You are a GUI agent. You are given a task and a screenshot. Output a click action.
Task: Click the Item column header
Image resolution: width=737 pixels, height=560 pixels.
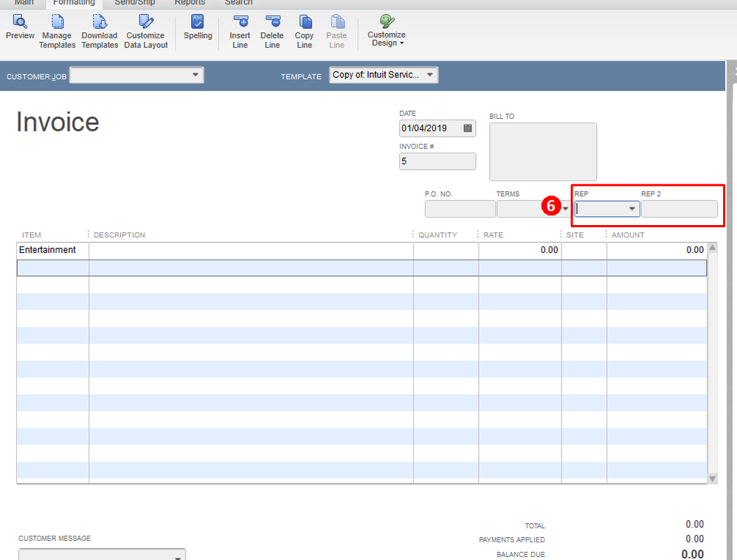(x=32, y=235)
